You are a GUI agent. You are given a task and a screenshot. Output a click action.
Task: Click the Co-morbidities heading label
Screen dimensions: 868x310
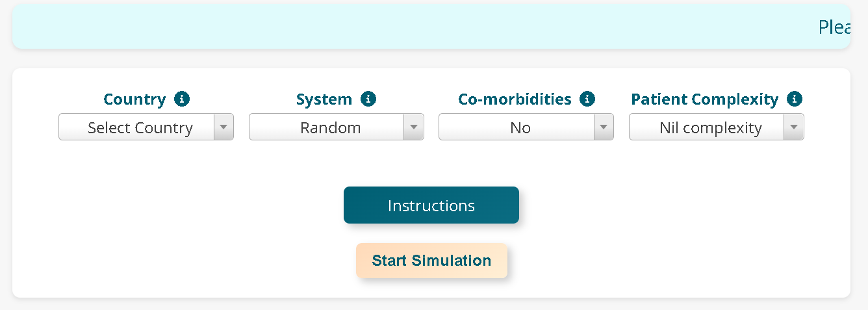[x=515, y=99]
